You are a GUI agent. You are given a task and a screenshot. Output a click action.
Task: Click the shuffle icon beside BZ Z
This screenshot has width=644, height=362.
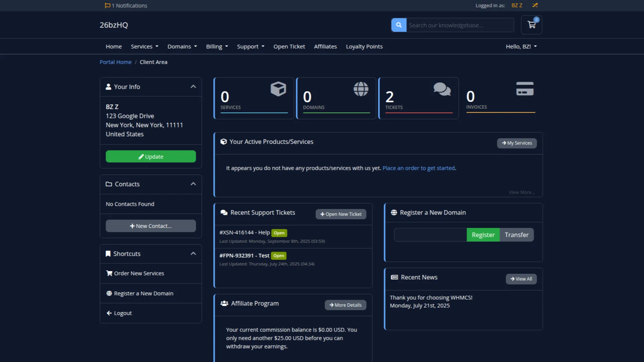[x=535, y=5]
